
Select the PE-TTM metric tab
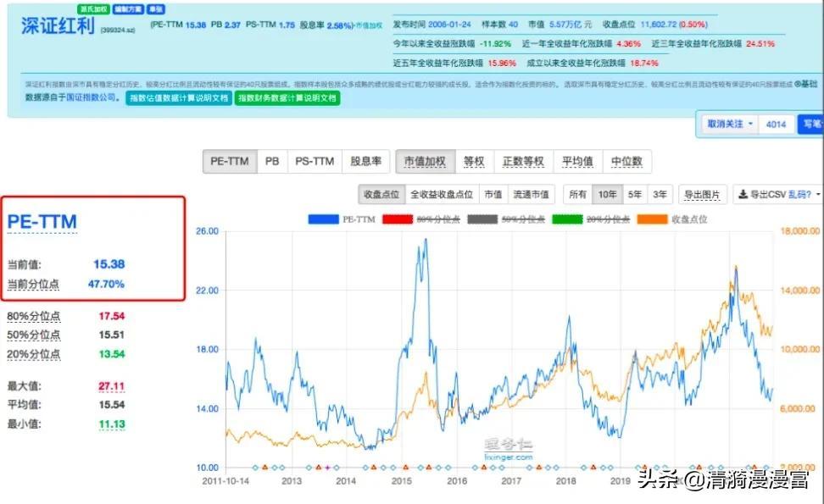pyautogui.click(x=230, y=161)
